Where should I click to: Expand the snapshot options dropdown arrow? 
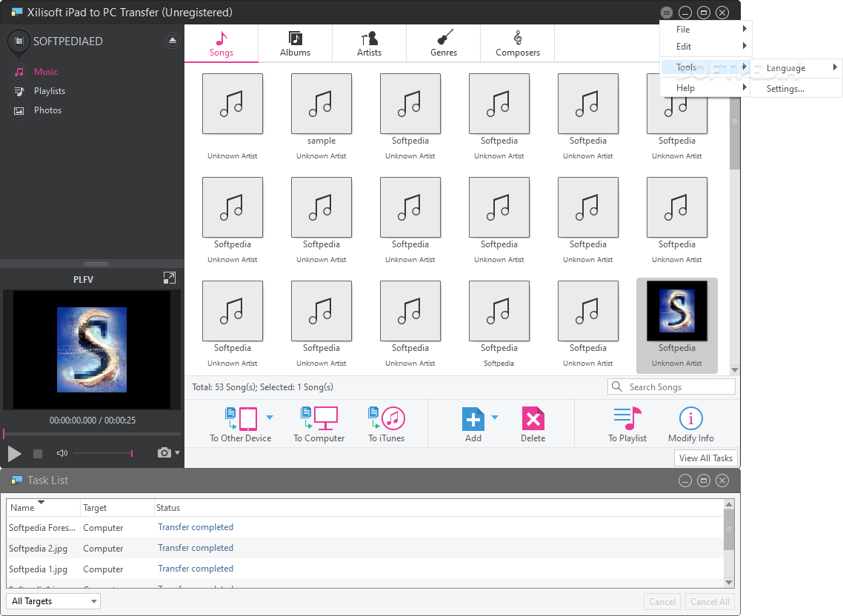[x=178, y=452]
